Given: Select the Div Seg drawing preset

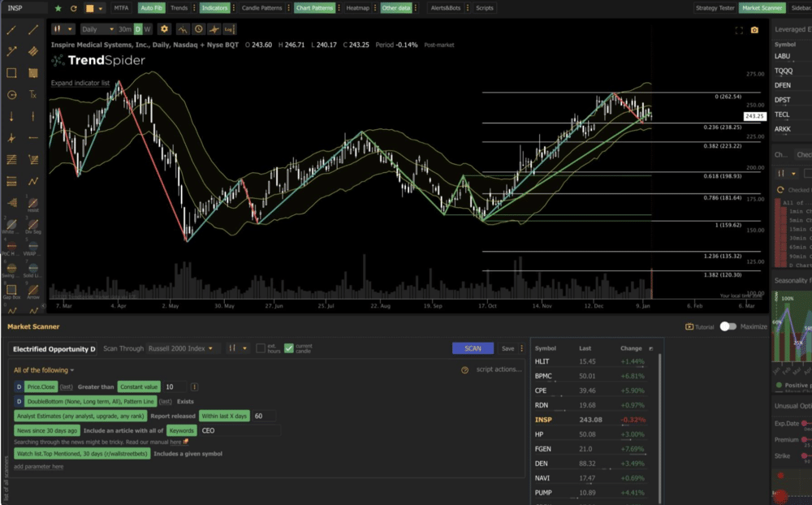Looking at the screenshot, I should coord(33,226).
